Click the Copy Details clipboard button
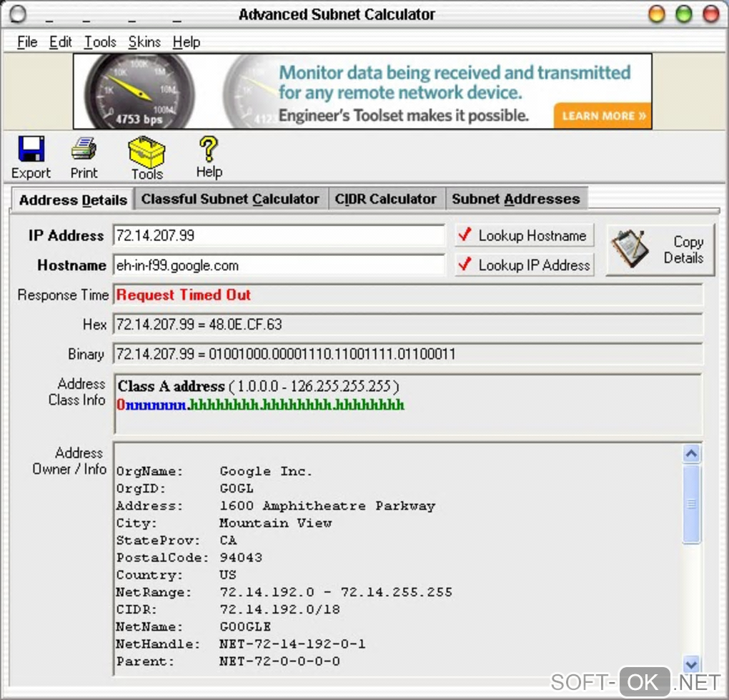 (660, 250)
